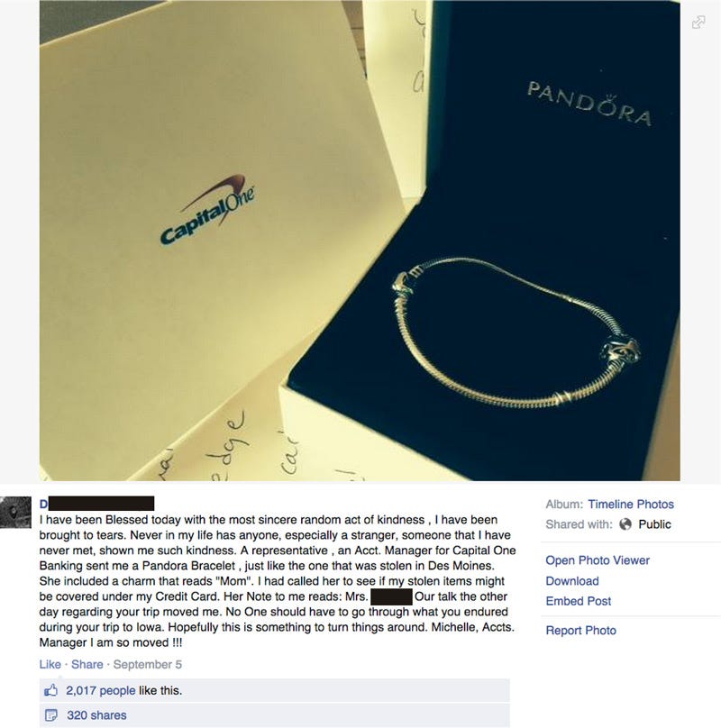Screen dimensions: 721x728
Task: Click the Public globe icon
Action: (625, 524)
